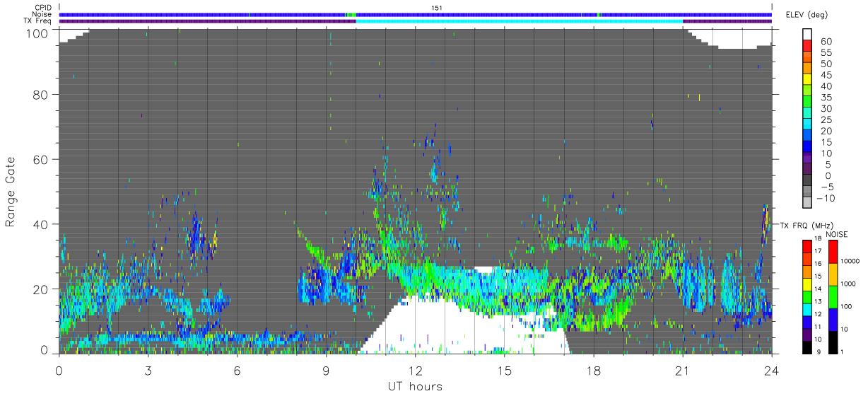Select the yellow 40–45 segment of ELEV colorbar
Screen dimensions: 868x401
click(x=808, y=80)
